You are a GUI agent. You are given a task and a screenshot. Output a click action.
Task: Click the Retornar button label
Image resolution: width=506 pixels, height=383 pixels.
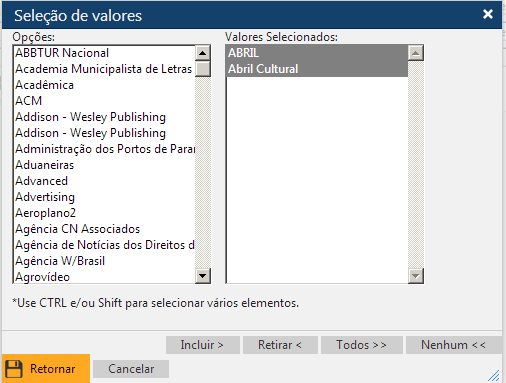coord(53,369)
